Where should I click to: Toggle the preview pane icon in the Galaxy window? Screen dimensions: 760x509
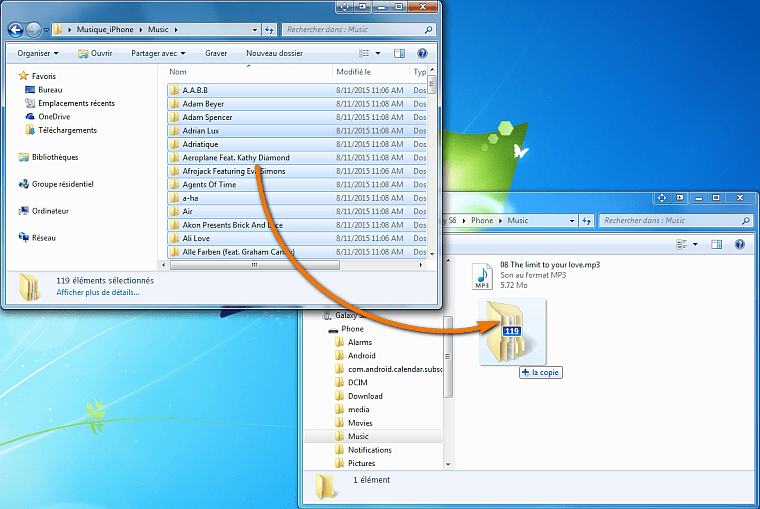tap(717, 244)
